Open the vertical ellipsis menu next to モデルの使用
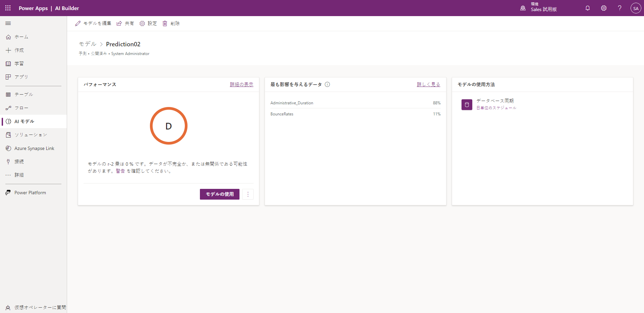The width and height of the screenshot is (644, 313). [x=248, y=194]
